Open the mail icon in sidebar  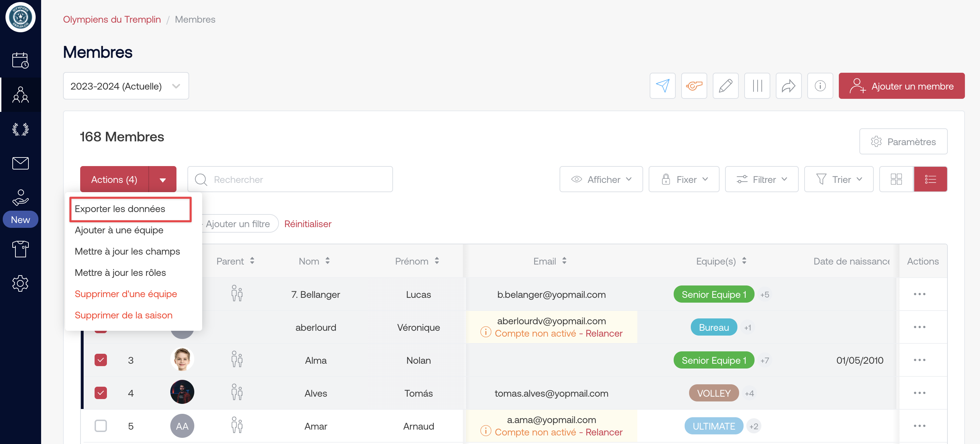point(20,163)
